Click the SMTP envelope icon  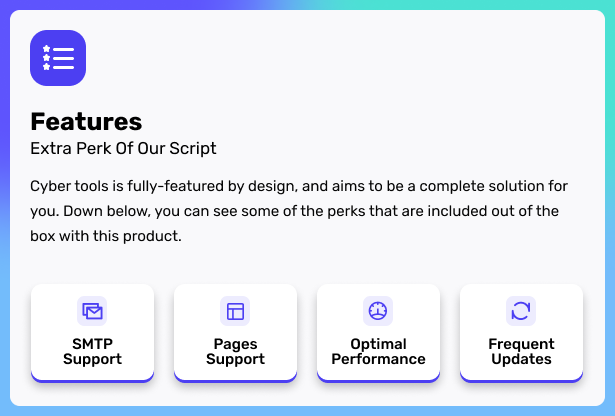tap(92, 311)
